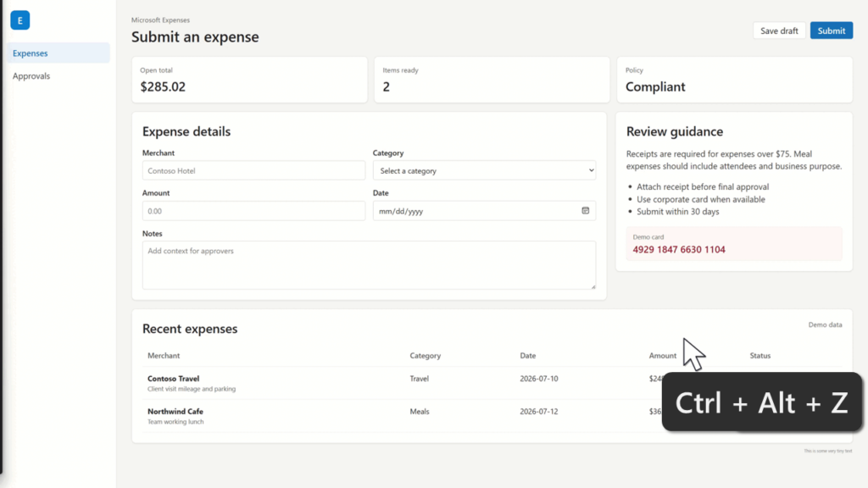Click the Items ready count 2
Image resolution: width=868 pixels, height=488 pixels.
[x=386, y=87]
